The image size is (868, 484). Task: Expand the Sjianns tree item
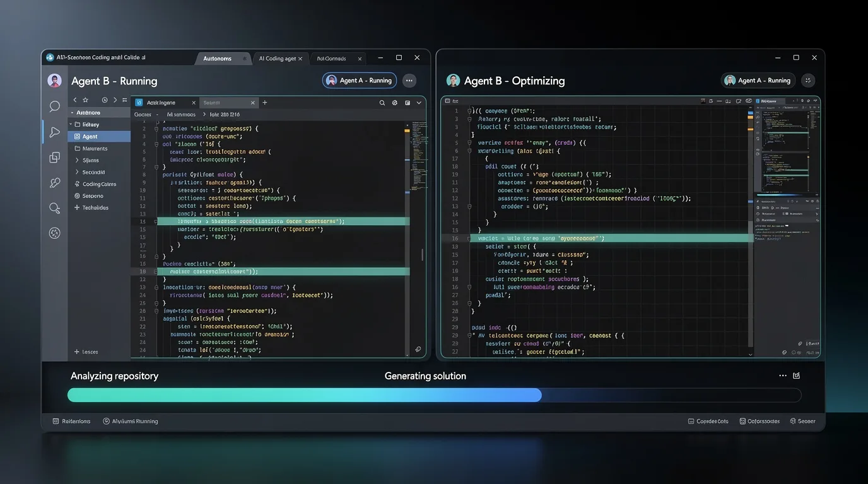[x=77, y=160]
